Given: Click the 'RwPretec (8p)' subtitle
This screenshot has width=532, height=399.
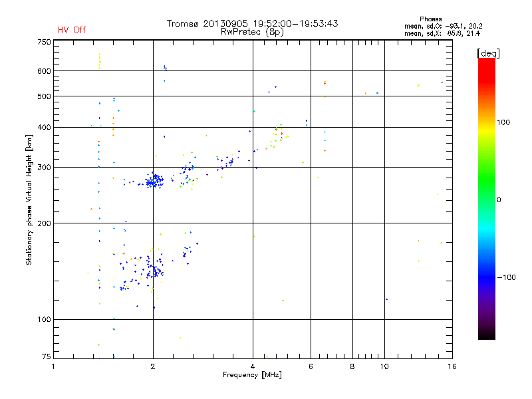Looking at the screenshot, I should 252,32.
